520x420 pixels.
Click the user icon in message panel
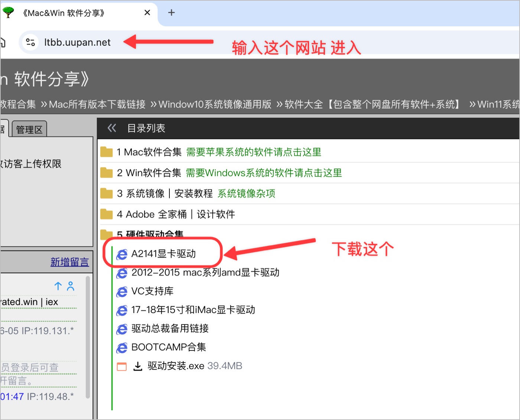point(71,286)
